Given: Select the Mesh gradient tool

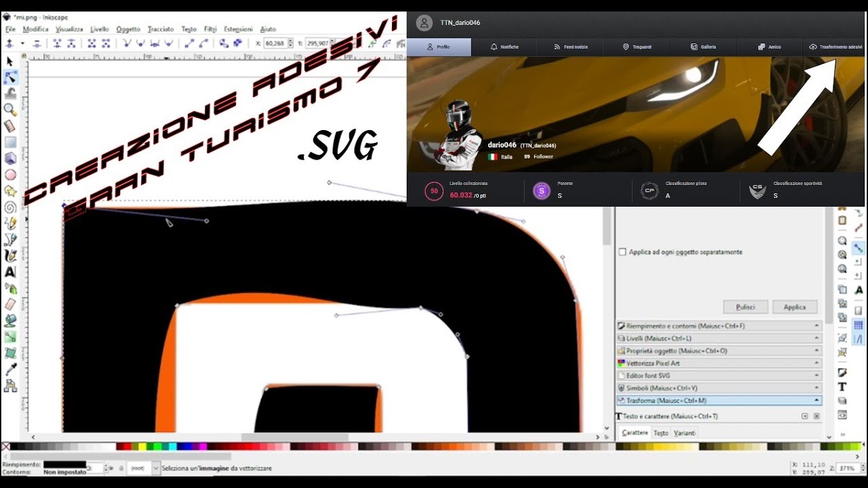Looking at the screenshot, I should pyautogui.click(x=9, y=353).
